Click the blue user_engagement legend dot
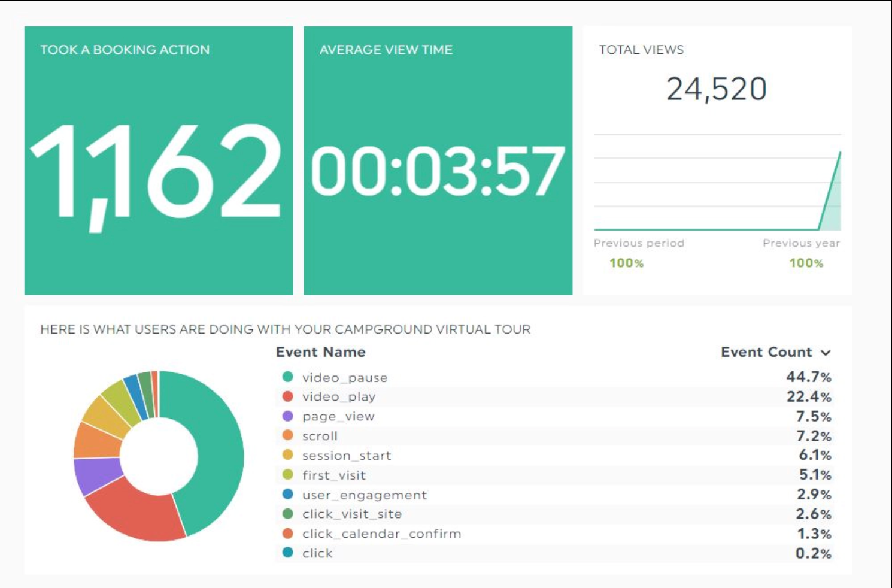 (x=288, y=494)
